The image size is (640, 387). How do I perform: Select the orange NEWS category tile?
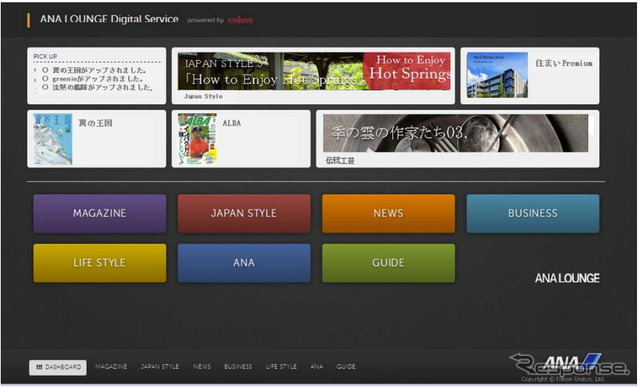388,214
